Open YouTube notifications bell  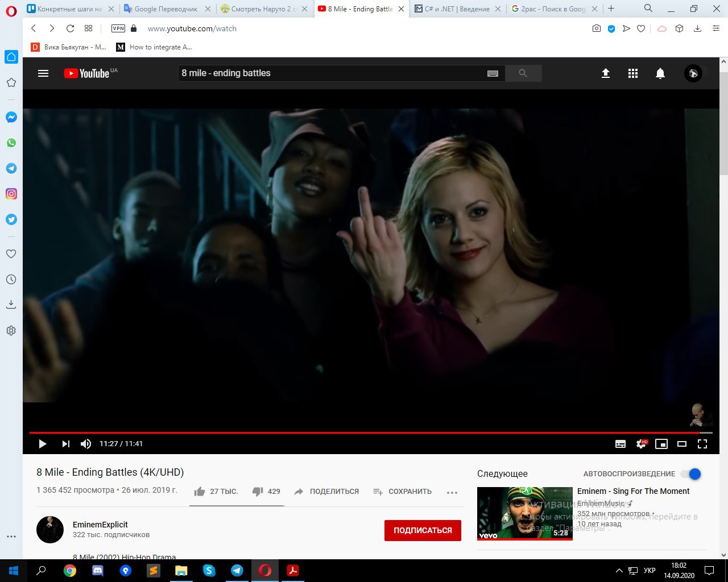pyautogui.click(x=660, y=73)
